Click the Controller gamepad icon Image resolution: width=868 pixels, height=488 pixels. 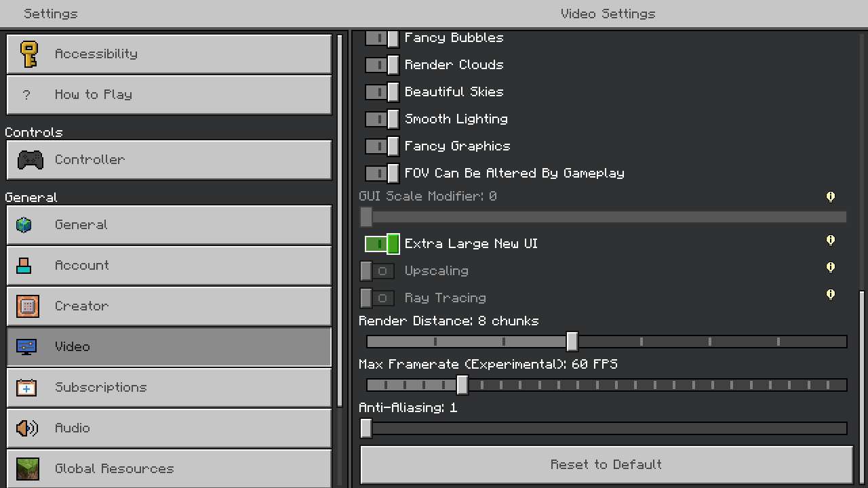(30, 160)
